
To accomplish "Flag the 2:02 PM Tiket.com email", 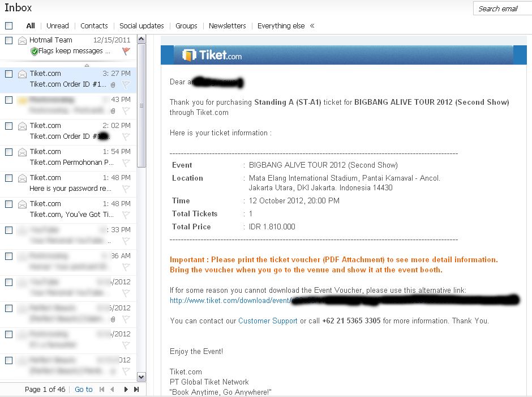I will (x=126, y=136).
